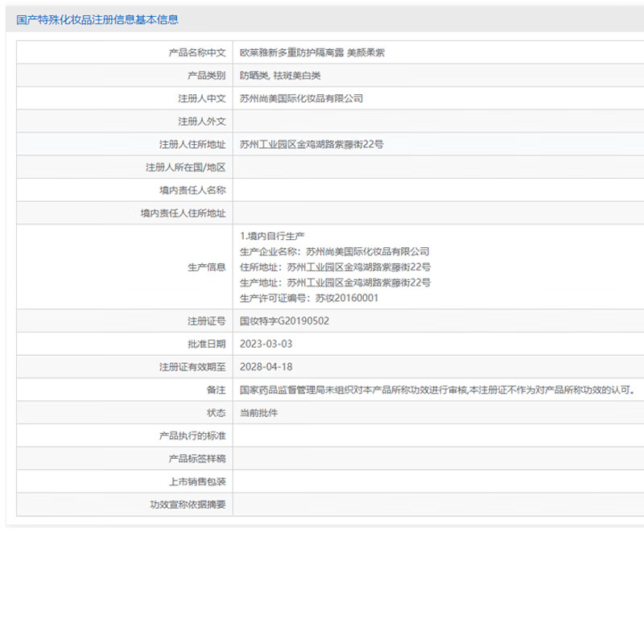
Task: Click the 产品类别 label
Action: (x=207, y=76)
